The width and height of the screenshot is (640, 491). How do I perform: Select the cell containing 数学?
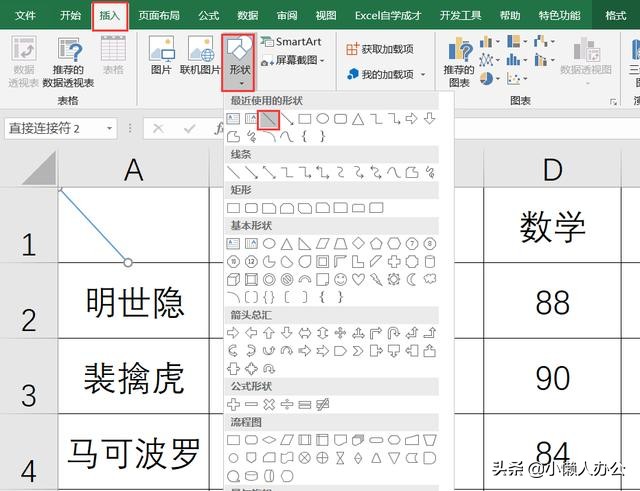[552, 225]
